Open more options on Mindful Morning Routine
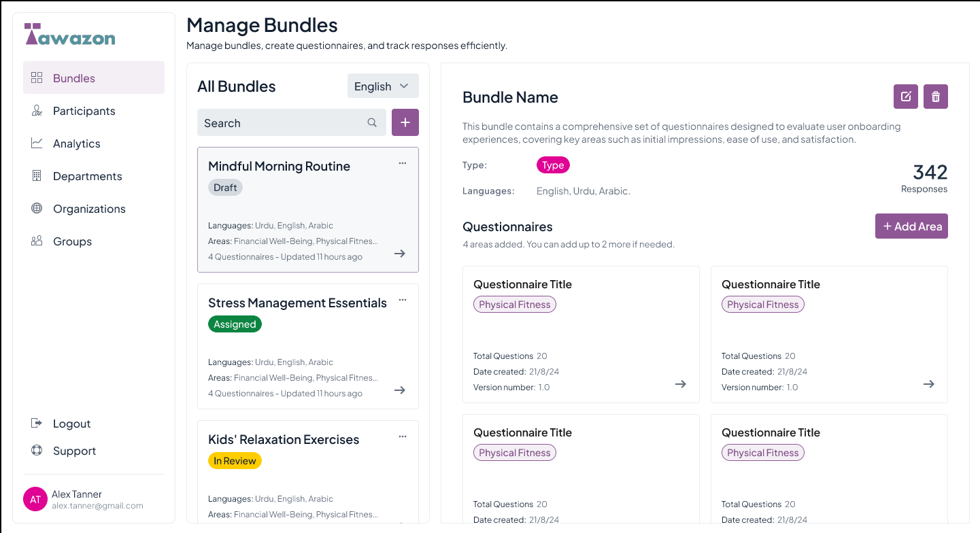The image size is (980, 533). click(403, 163)
